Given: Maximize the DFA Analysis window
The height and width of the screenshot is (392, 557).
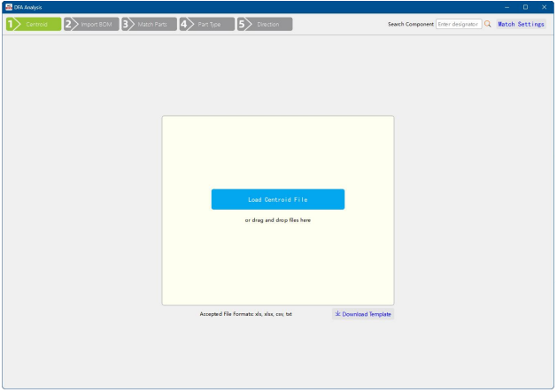Looking at the screenshot, I should click(525, 6).
